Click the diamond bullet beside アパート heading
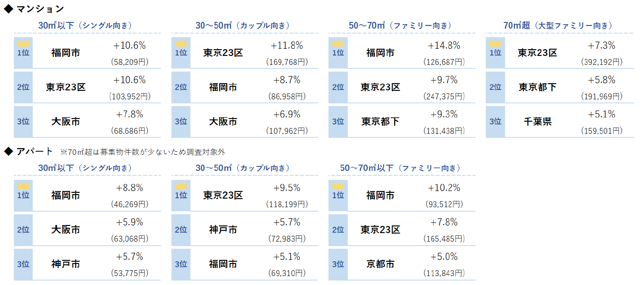Viewport: 644px width, 285px height. (x=8, y=152)
